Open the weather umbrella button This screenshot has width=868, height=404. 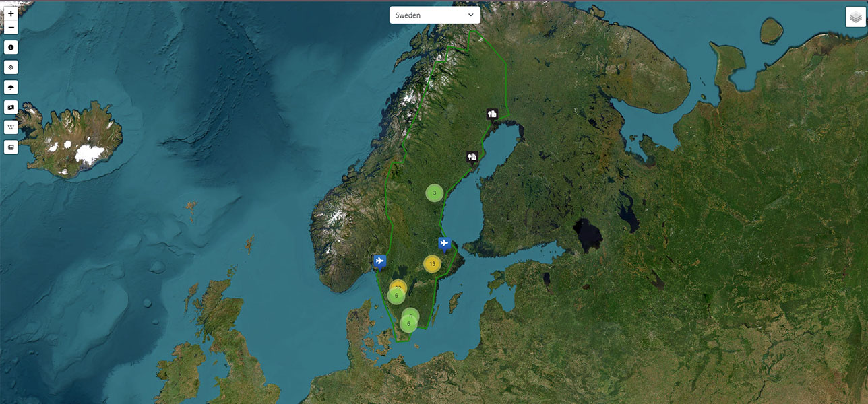pos(11,88)
